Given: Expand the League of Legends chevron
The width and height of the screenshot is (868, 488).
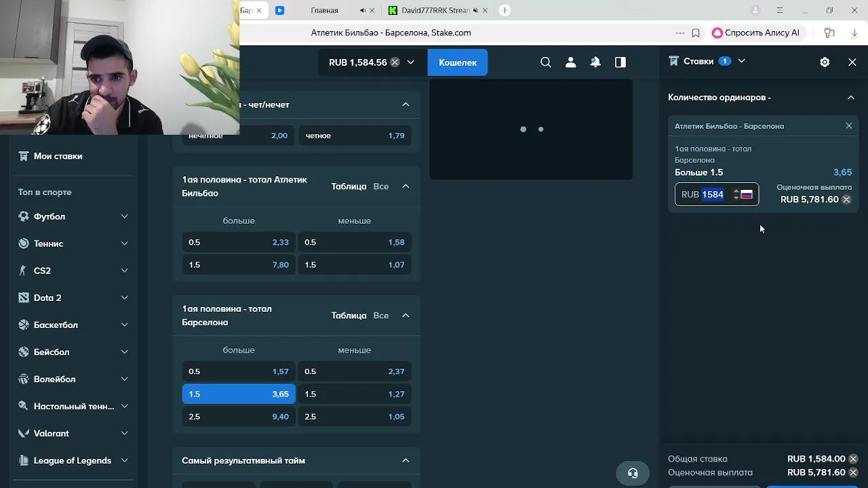Looking at the screenshot, I should coord(124,460).
